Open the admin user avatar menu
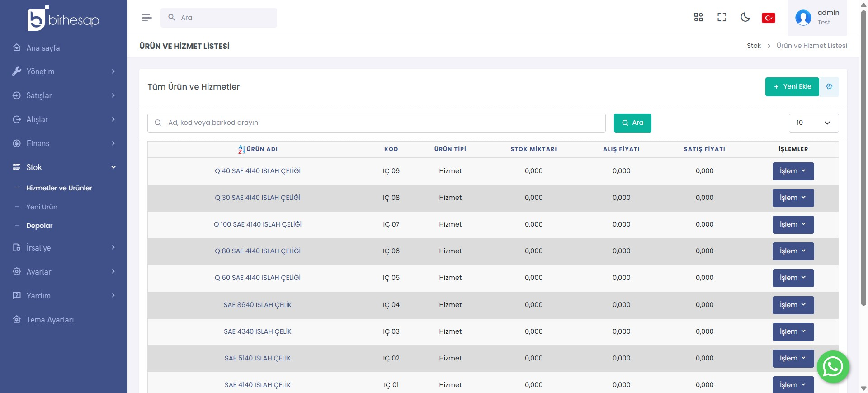Image resolution: width=868 pixels, height=393 pixels. (803, 18)
